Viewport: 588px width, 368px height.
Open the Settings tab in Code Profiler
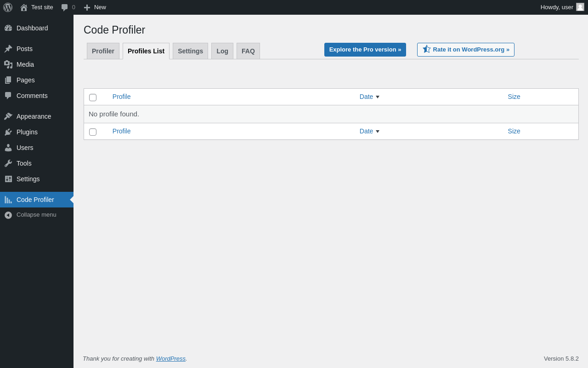pos(190,51)
